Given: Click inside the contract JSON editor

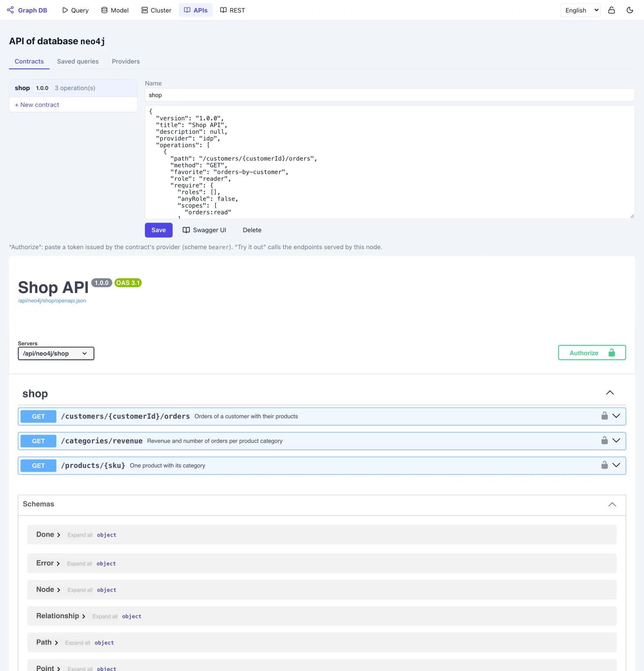Looking at the screenshot, I should [390, 162].
